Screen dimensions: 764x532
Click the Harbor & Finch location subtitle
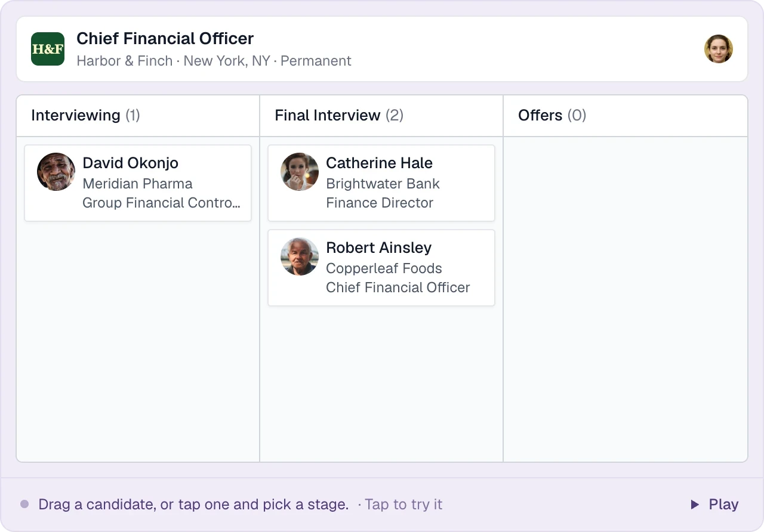coord(214,61)
